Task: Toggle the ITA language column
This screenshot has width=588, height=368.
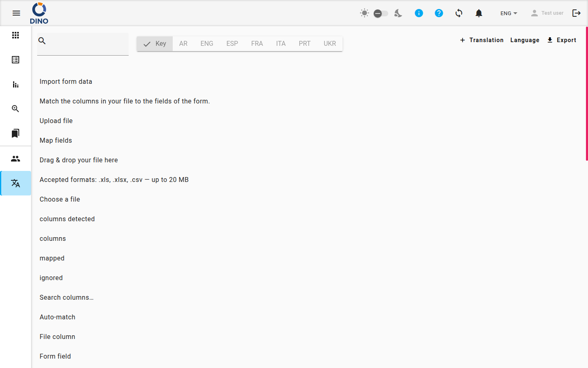Action: point(281,44)
